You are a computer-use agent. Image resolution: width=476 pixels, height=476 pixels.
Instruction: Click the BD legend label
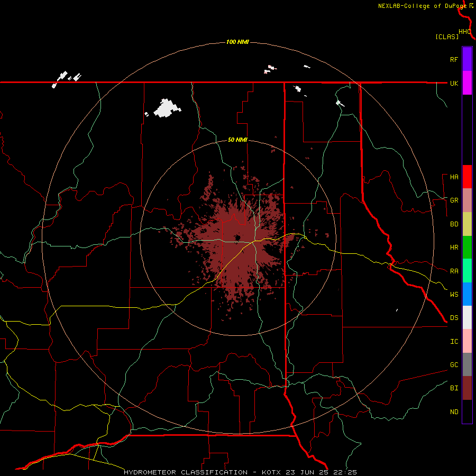[x=454, y=224]
